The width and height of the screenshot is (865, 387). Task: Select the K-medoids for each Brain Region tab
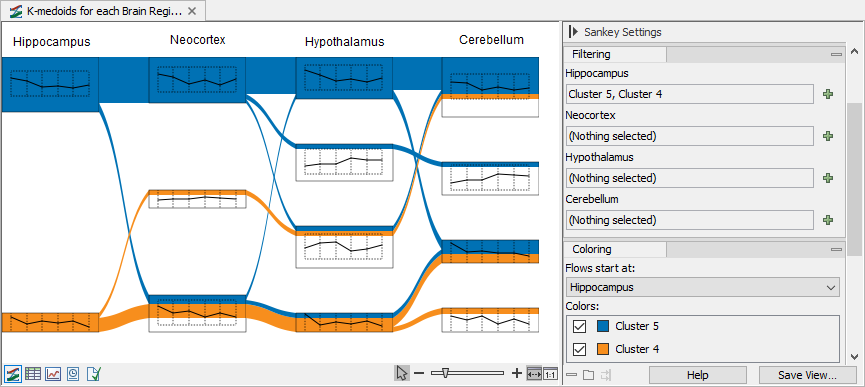(98, 10)
